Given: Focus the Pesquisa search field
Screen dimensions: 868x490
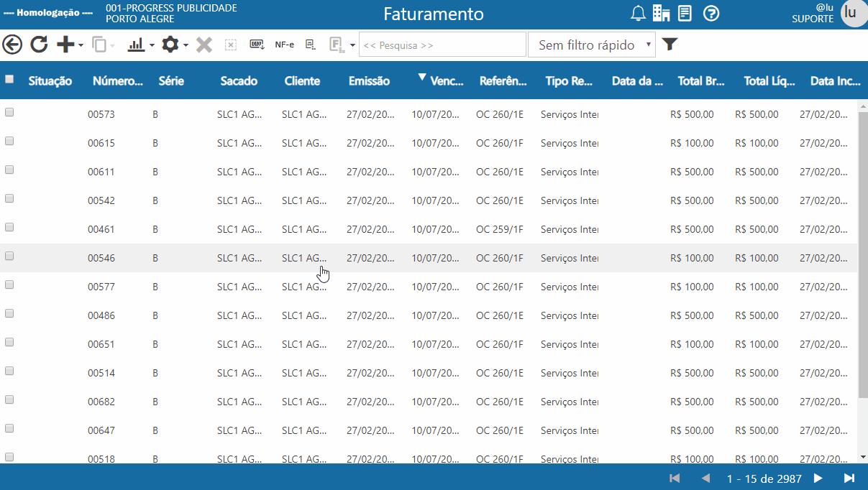Looking at the screenshot, I should [442, 45].
